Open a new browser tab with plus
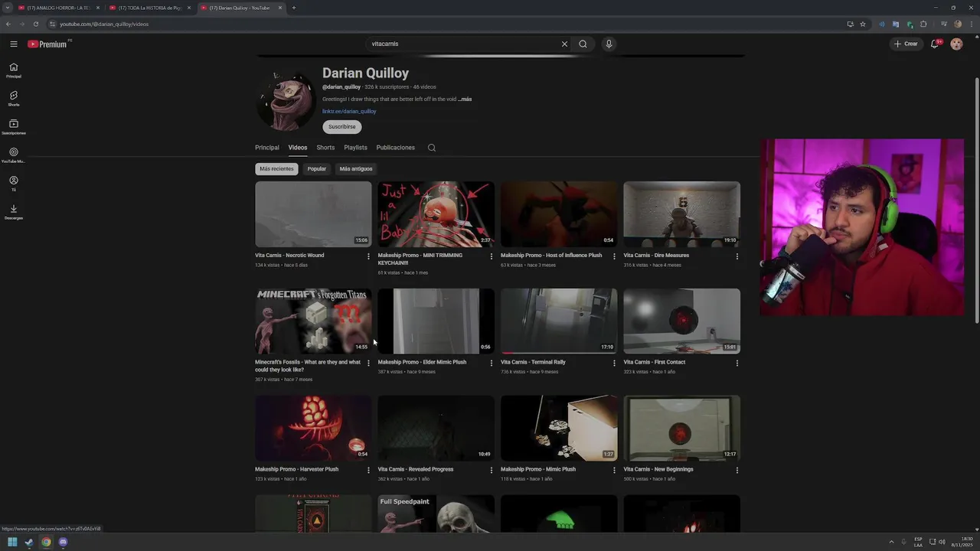This screenshot has height=551, width=980. (294, 8)
